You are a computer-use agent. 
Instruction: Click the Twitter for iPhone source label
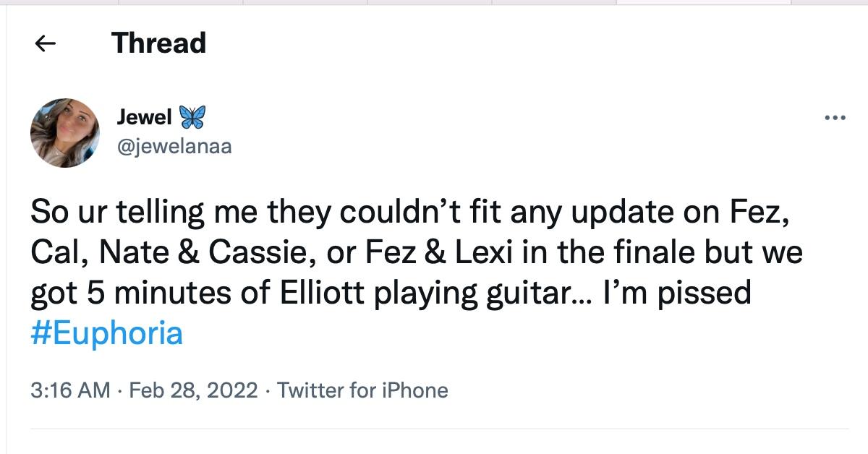point(365,389)
